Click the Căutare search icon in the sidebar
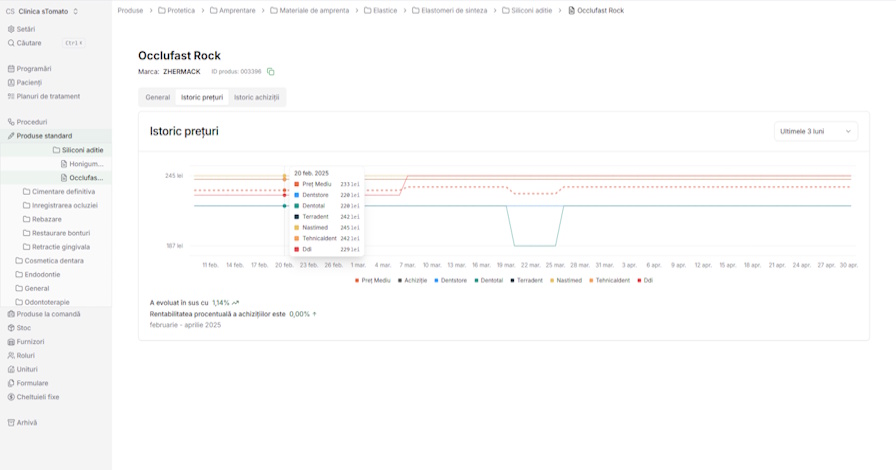Image resolution: width=896 pixels, height=470 pixels. (11, 43)
